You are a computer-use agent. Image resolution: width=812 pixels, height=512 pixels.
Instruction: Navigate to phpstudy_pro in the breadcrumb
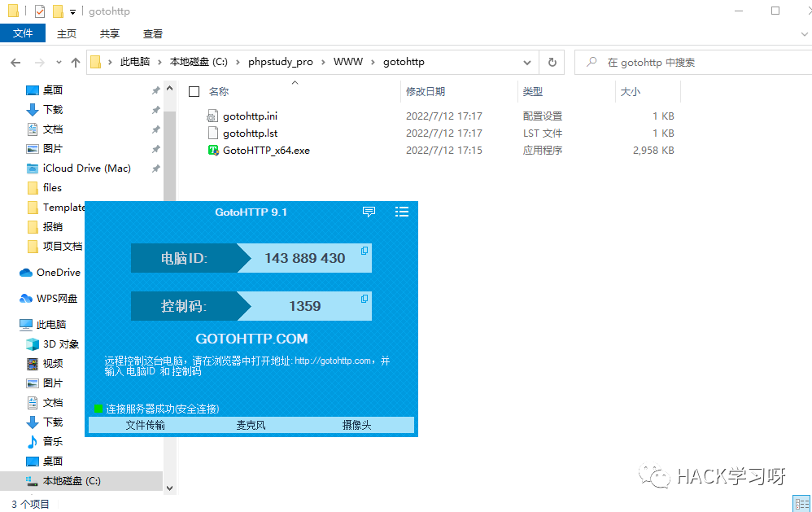click(x=280, y=62)
